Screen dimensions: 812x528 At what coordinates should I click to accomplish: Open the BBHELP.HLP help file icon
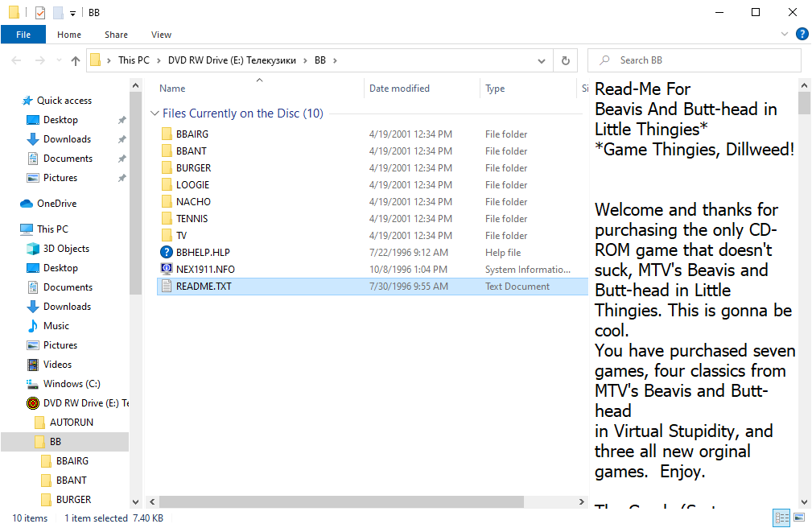167,253
